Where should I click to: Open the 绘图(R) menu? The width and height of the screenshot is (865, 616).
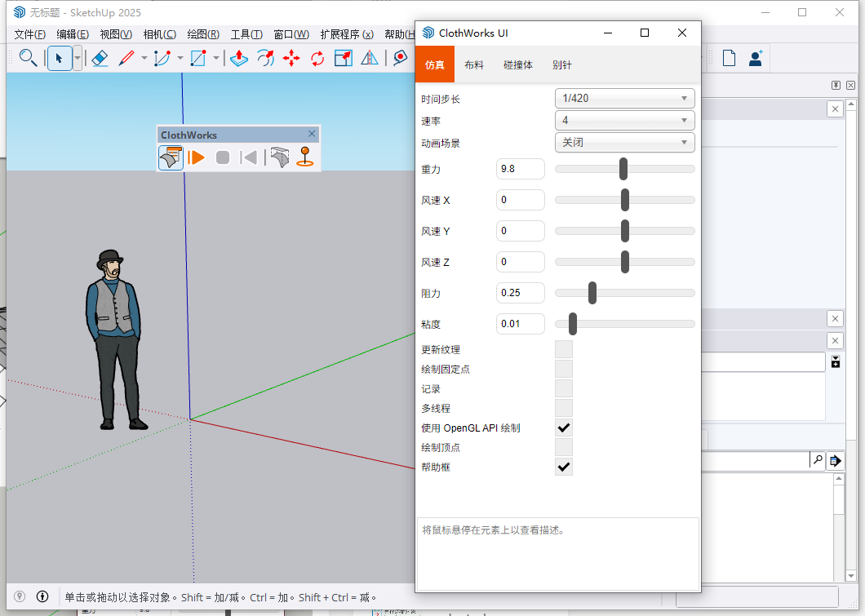point(203,34)
